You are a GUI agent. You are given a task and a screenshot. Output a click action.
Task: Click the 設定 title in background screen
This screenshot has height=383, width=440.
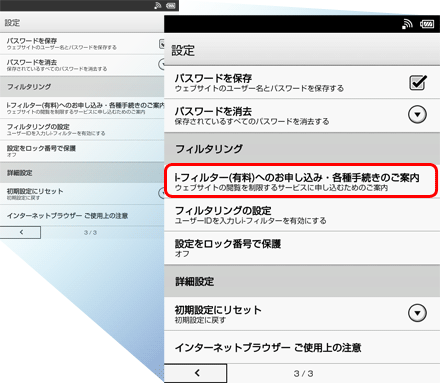(12, 23)
